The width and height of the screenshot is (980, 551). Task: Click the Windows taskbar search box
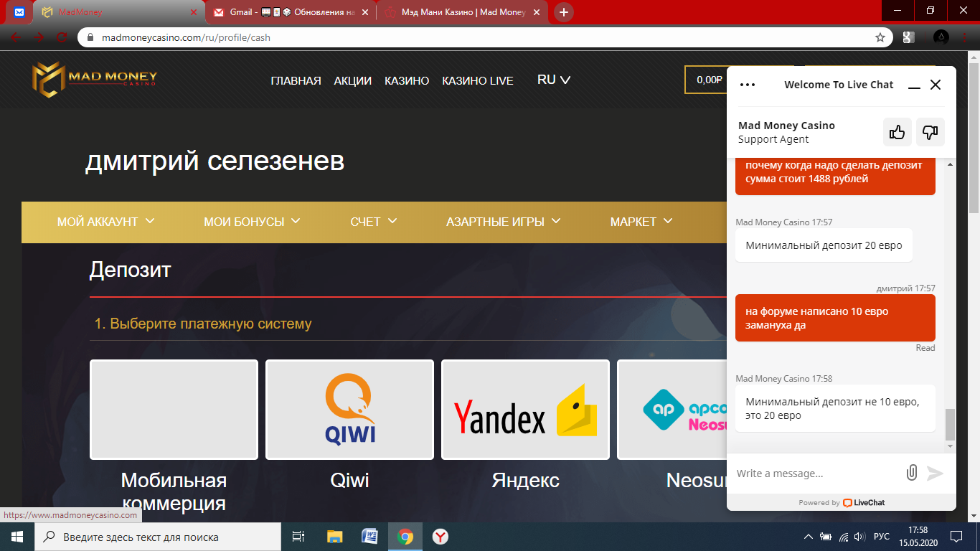coord(158,537)
